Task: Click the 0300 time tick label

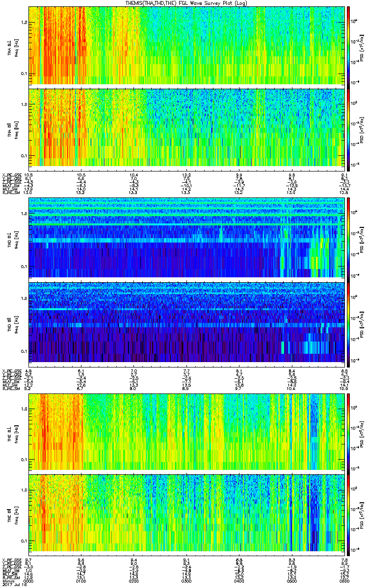Action: tap(186, 581)
